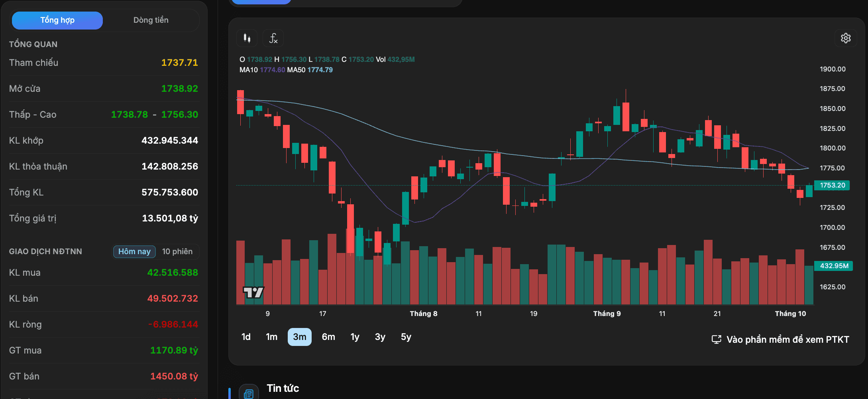
Task: Click the Tin tức section heading
Action: click(283, 388)
